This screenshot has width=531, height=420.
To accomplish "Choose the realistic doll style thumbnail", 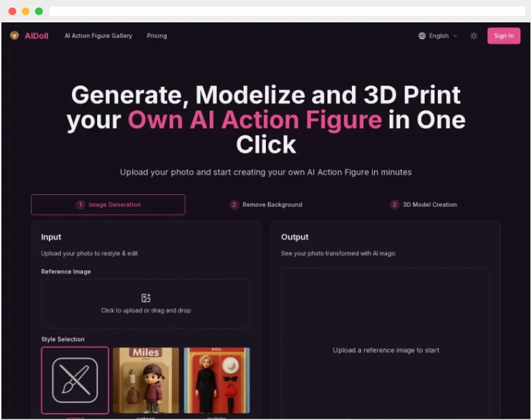I will [x=217, y=380].
